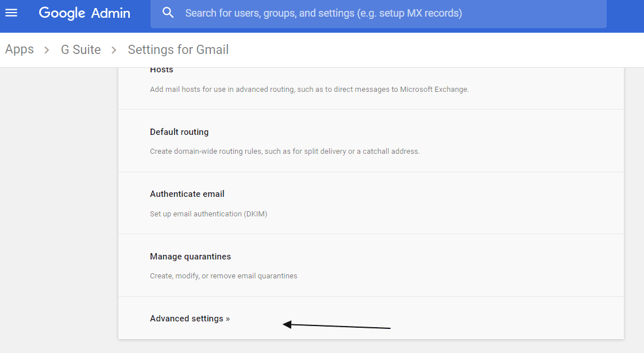Click the mail hosts description text
The image size is (644, 353).
point(308,89)
